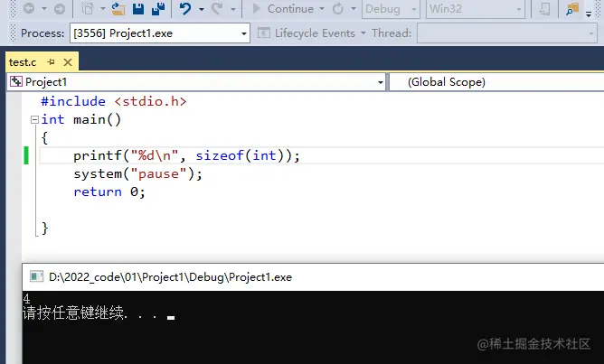Viewport: 604px width, 364px height.
Task: Click the Restart/refresh circular icon
Action: pyautogui.click(x=338, y=8)
